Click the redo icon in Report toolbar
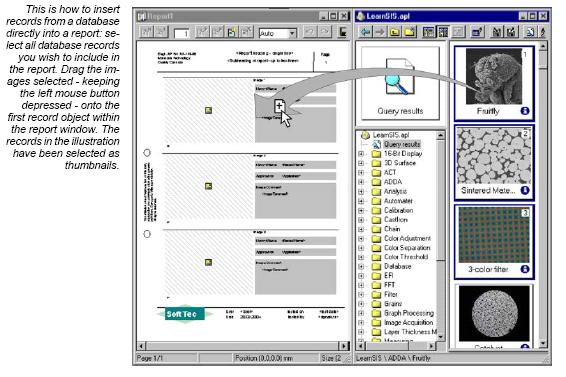Image resolution: width=566 pixels, height=377 pixels. (x=325, y=32)
